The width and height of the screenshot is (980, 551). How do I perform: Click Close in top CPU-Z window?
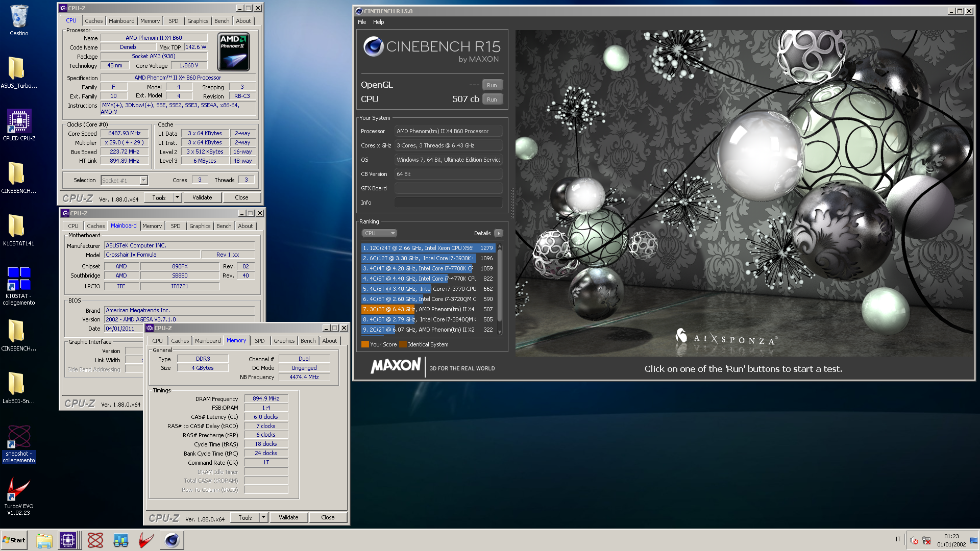[241, 197]
